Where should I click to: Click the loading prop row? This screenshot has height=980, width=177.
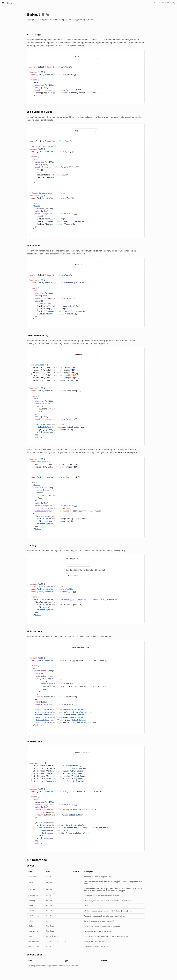click(85, 901)
